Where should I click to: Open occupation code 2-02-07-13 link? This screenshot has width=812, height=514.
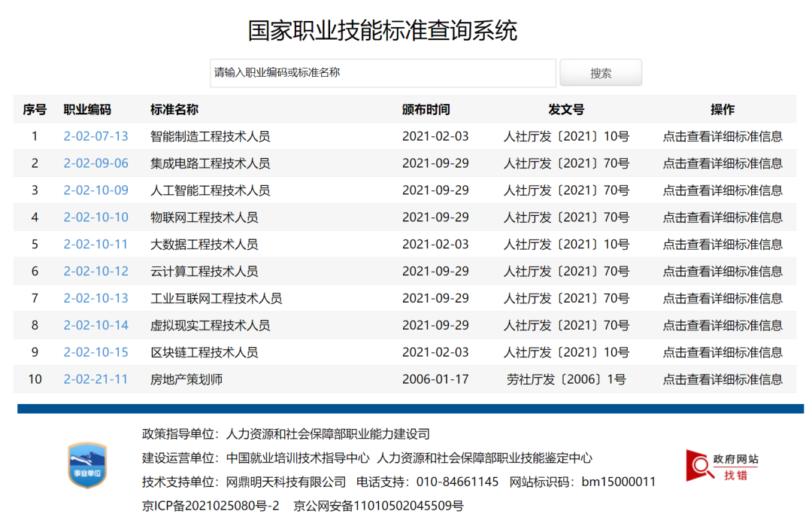(x=95, y=136)
